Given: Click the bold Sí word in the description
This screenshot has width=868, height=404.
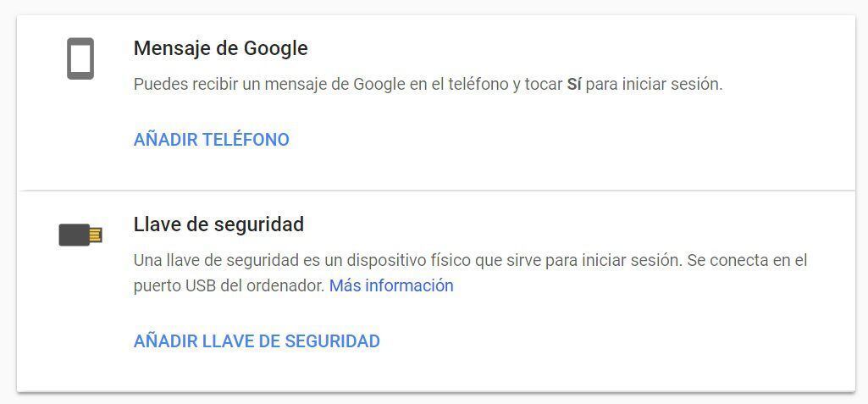Looking at the screenshot, I should (x=574, y=85).
